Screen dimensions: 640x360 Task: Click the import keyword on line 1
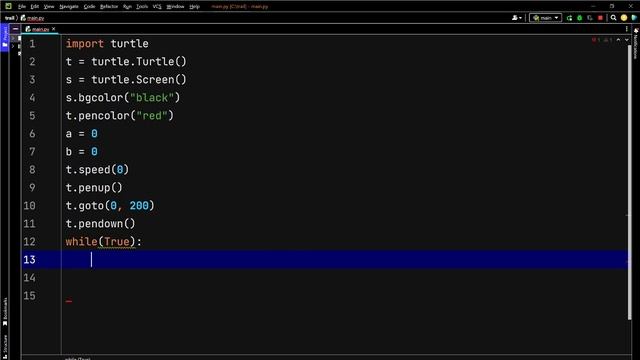[85, 44]
